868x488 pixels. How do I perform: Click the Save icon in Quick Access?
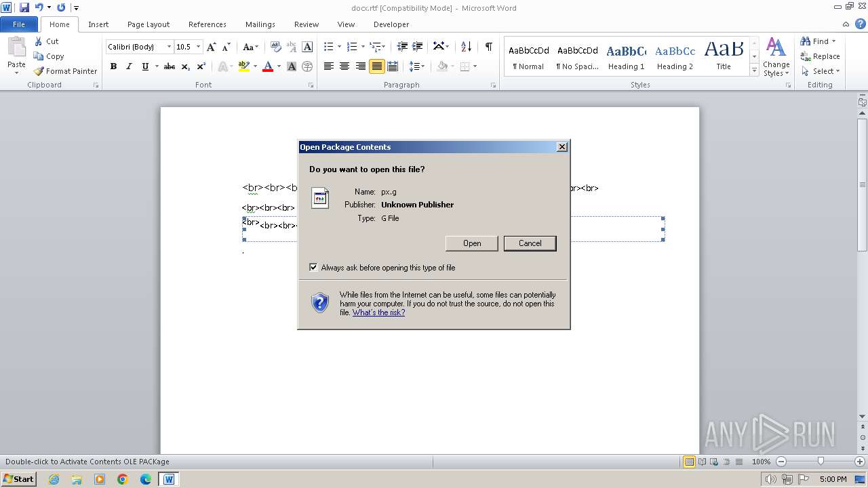pos(24,7)
